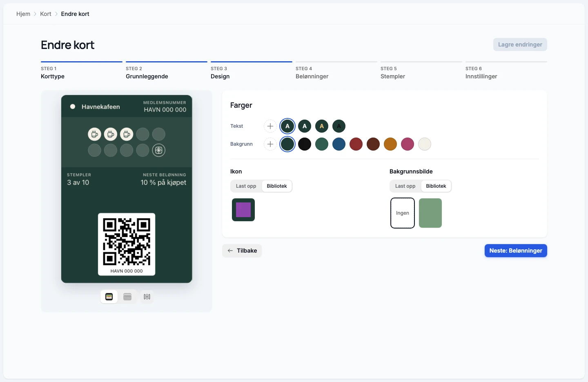The height and width of the screenshot is (382, 588).
Task: Pick the cream white background color swatch
Action: [x=425, y=144]
